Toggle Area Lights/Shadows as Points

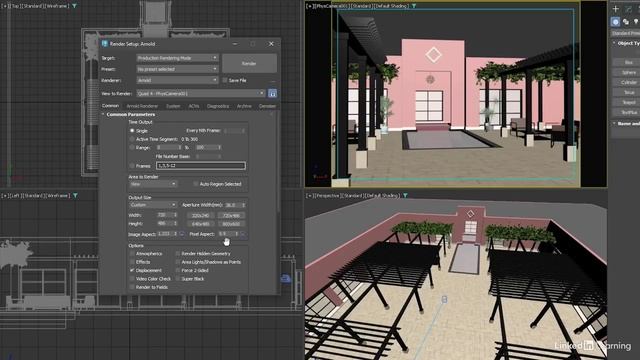[178, 262]
